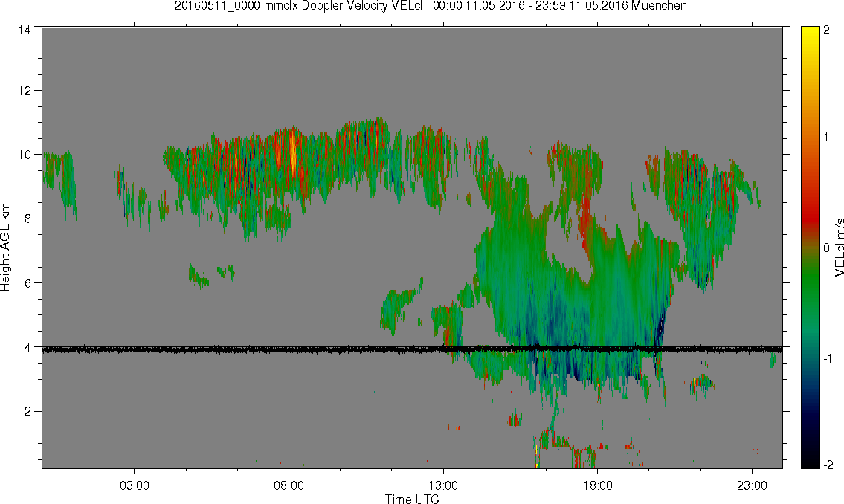Click the '10' height axis label
Screen dimensions: 844x504
coord(25,155)
